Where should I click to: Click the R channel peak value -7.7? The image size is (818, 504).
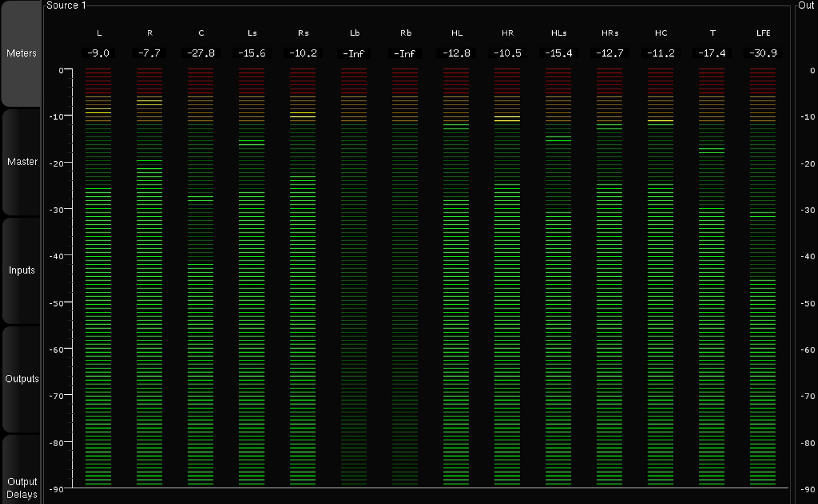[x=150, y=53]
